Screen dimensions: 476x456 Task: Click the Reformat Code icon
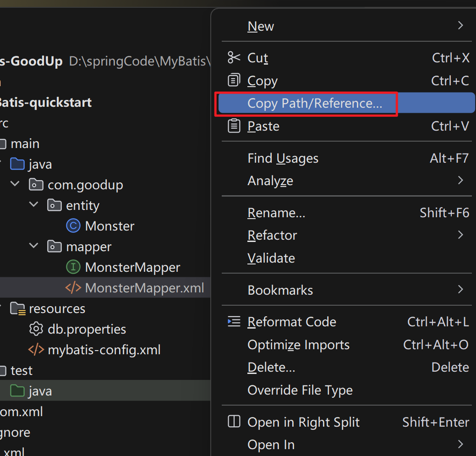[234, 322]
